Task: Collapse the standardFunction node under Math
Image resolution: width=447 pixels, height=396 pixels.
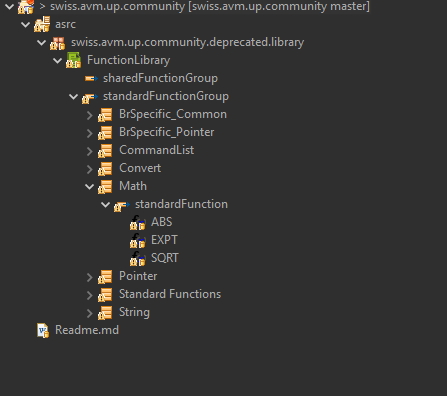Action: pos(105,205)
